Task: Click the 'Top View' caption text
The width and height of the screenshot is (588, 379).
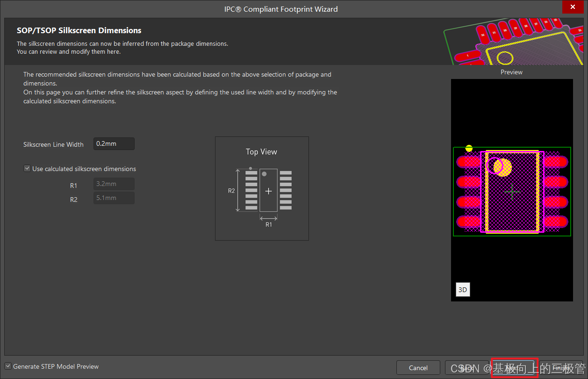Action: point(261,151)
